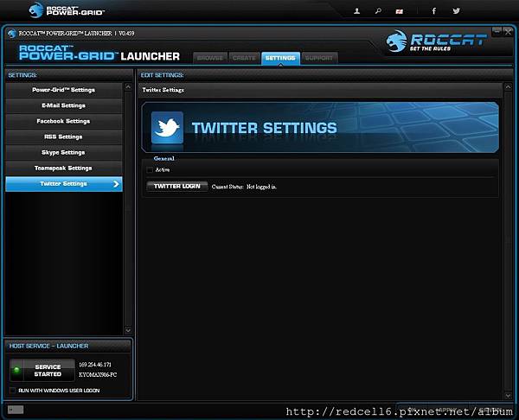This screenshot has width=519, height=420.
Task: Click the search magnifier icon in header
Action: coord(378,11)
